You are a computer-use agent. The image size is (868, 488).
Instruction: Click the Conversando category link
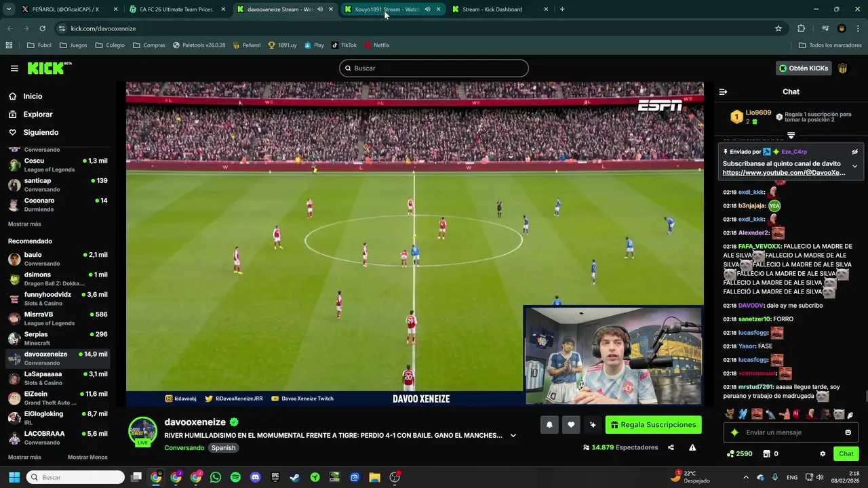(184, 448)
